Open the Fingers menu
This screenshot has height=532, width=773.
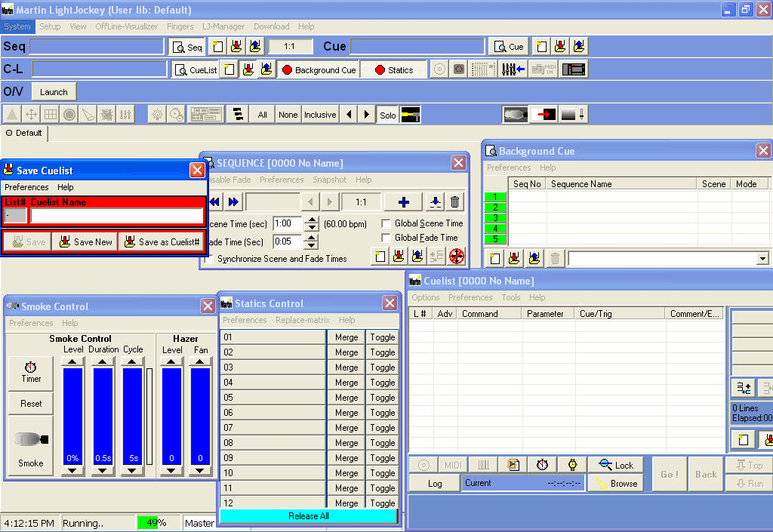pyautogui.click(x=180, y=26)
